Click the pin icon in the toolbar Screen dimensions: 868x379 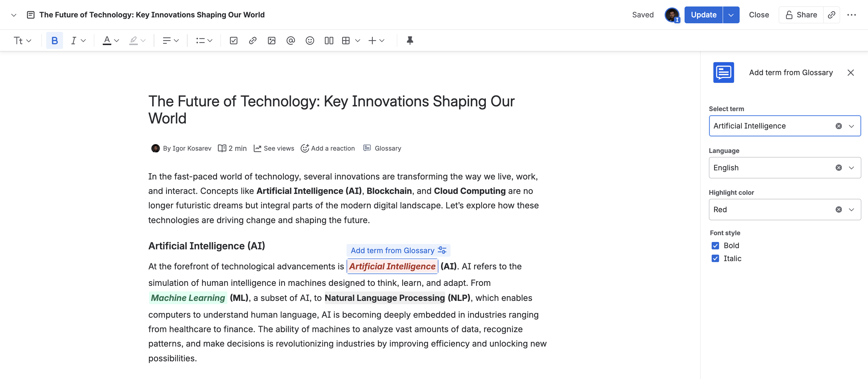(x=409, y=40)
